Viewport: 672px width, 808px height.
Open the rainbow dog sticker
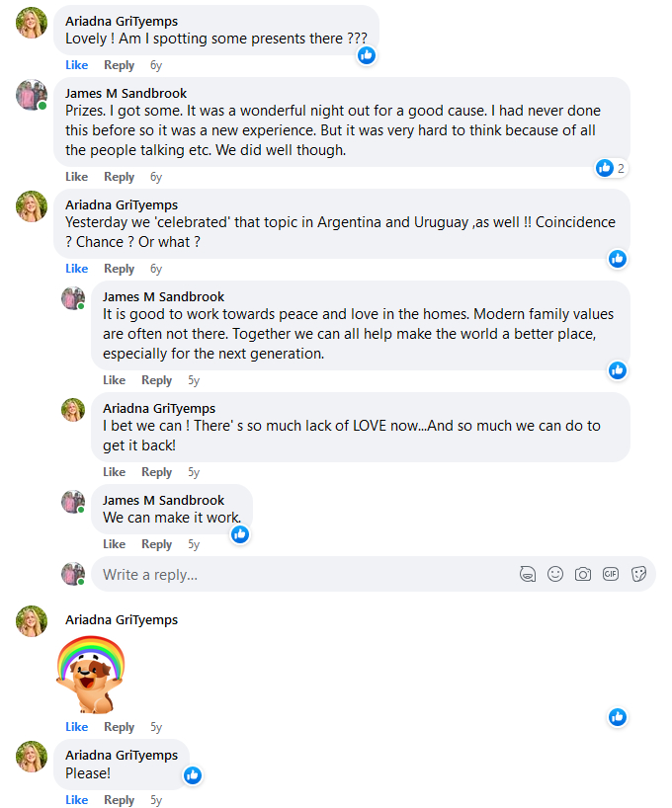click(89, 674)
